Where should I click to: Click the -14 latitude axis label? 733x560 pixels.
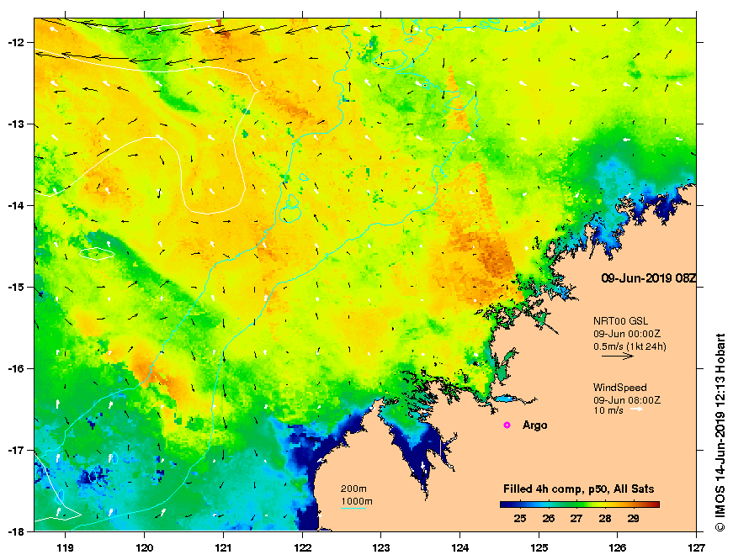14,205
